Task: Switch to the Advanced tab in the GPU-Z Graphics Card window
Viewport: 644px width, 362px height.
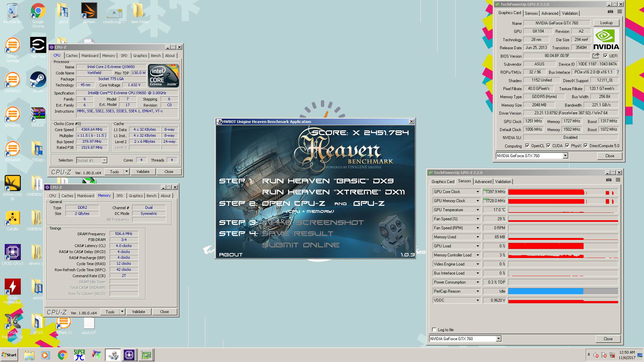Action: pos(550,13)
